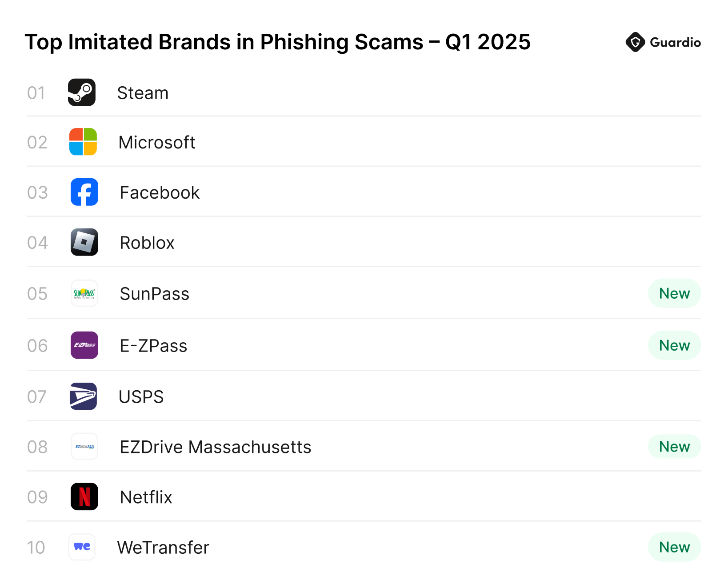Click the Microsoft four-color logo

pos(83,142)
